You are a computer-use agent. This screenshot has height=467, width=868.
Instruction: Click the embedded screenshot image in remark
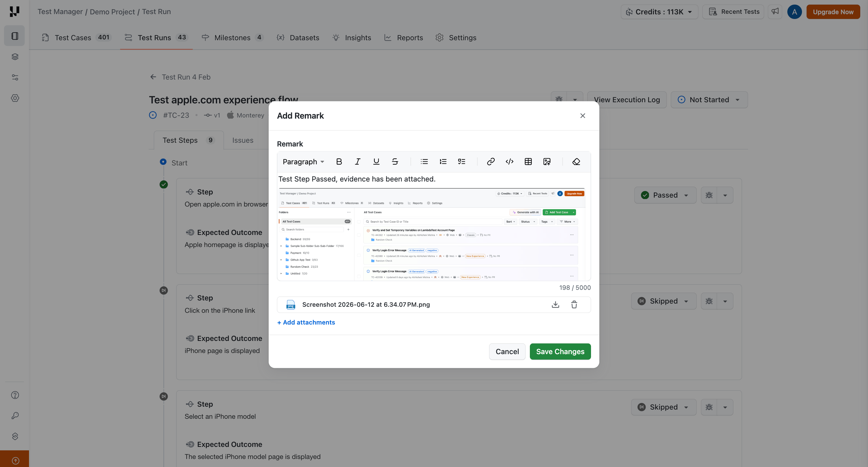pos(432,234)
